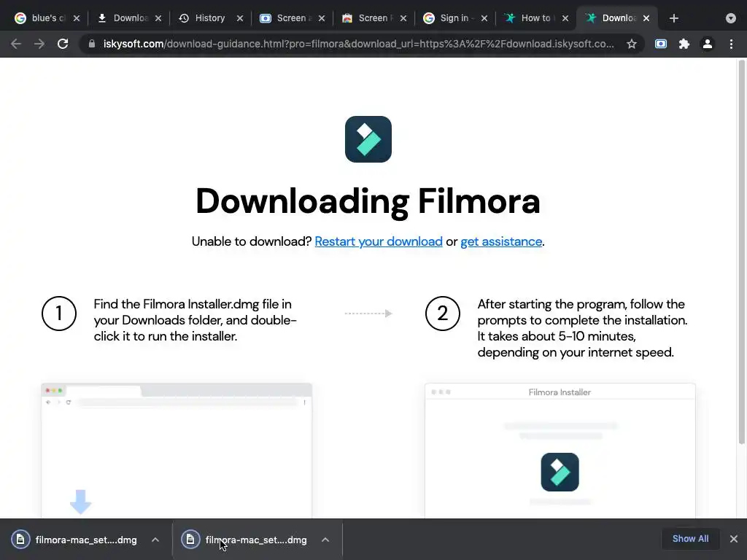The height and width of the screenshot is (560, 747).
Task: Close the History tab
Action: pyautogui.click(x=240, y=18)
